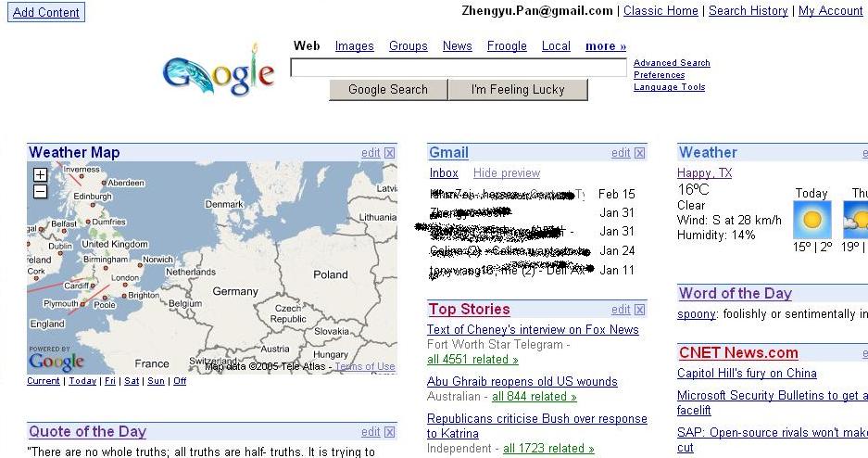Show Today's weather on map

tap(82, 381)
